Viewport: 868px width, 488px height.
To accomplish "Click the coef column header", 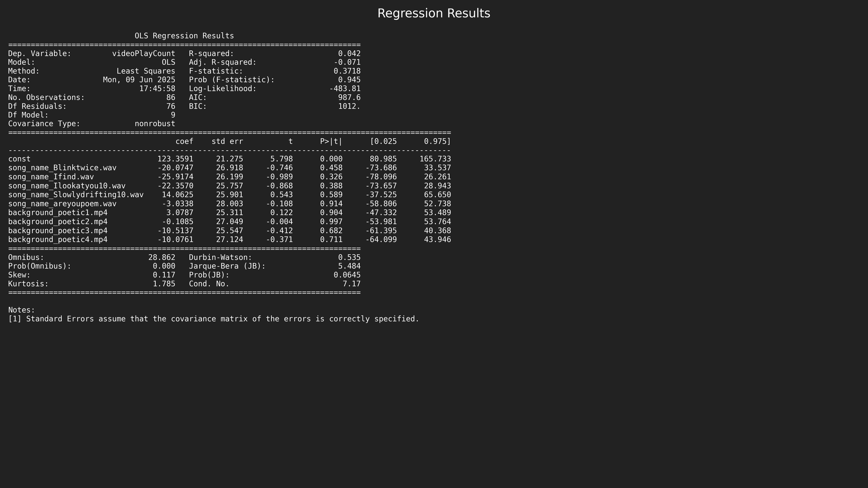I will 184,141.
